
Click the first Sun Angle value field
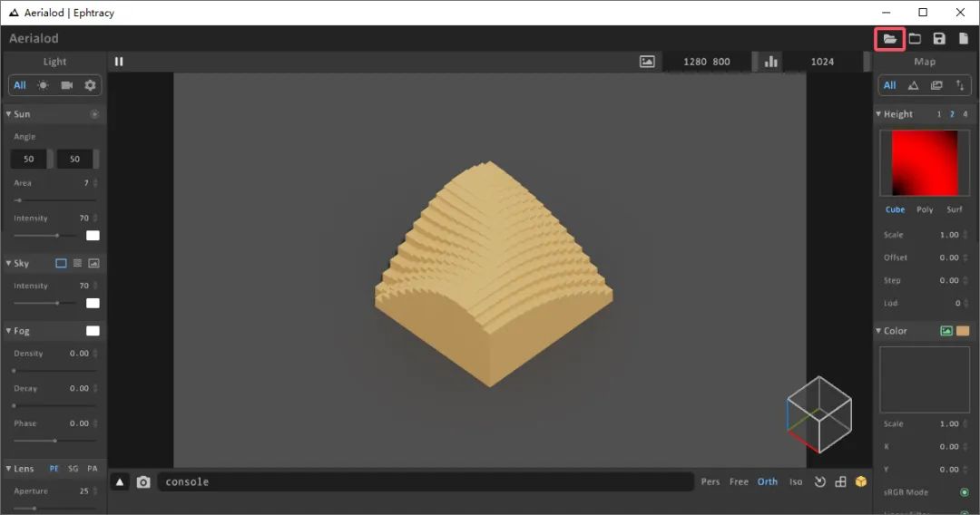tap(29, 160)
